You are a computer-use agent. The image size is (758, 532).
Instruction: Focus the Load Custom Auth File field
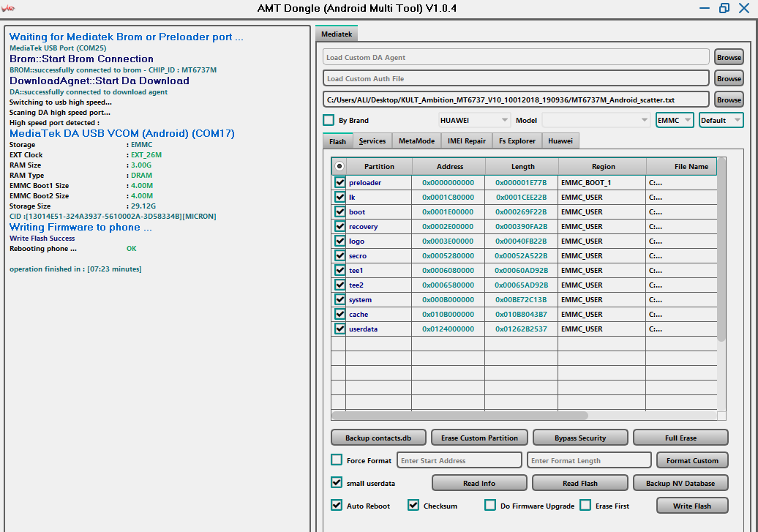point(516,78)
